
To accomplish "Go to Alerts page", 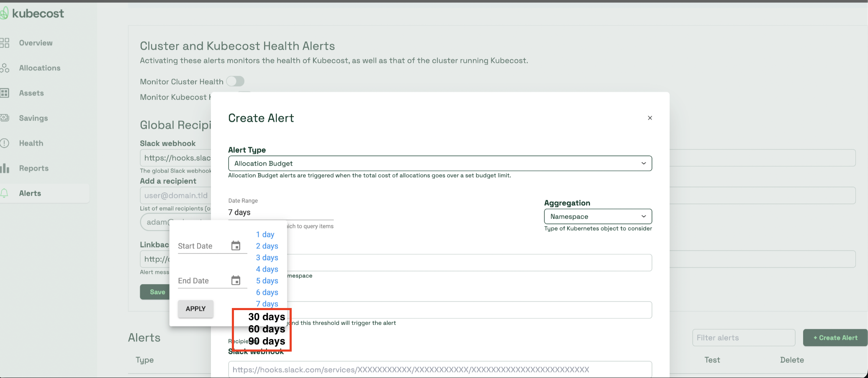I will point(30,193).
